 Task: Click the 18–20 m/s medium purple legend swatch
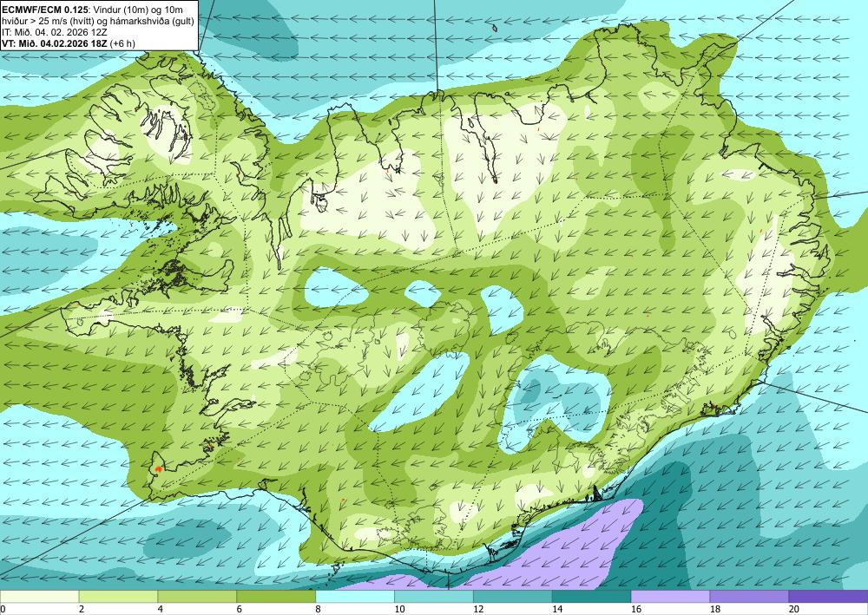coord(750,597)
